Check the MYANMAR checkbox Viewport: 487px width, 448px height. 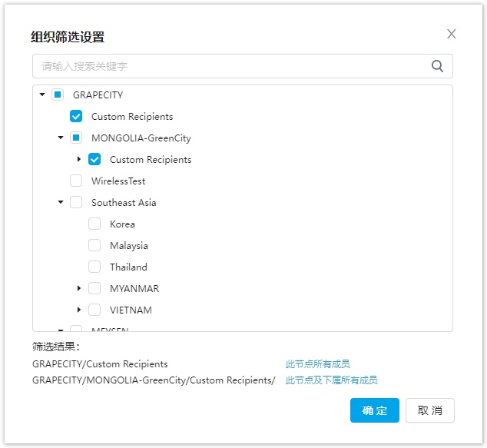click(94, 288)
